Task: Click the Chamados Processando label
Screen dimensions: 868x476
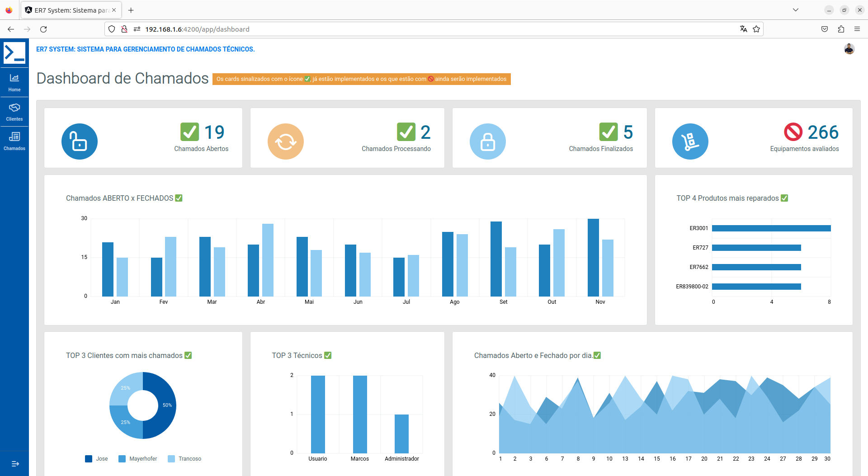Action: coord(396,149)
